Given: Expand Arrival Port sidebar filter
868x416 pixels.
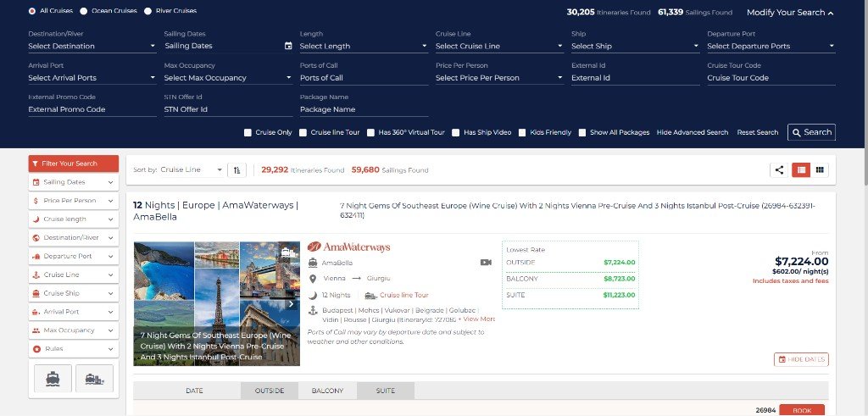Looking at the screenshot, I should [x=74, y=312].
